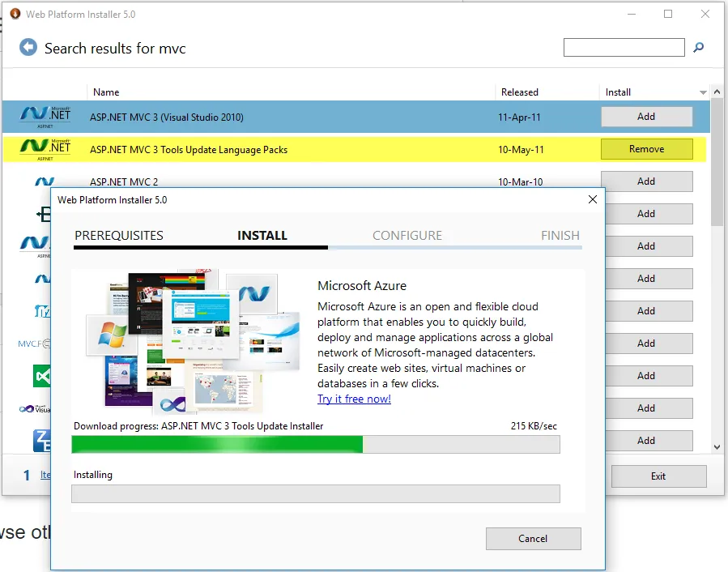This screenshot has height=572, width=728.
Task: Select the INSTALL step
Action: [x=262, y=236]
